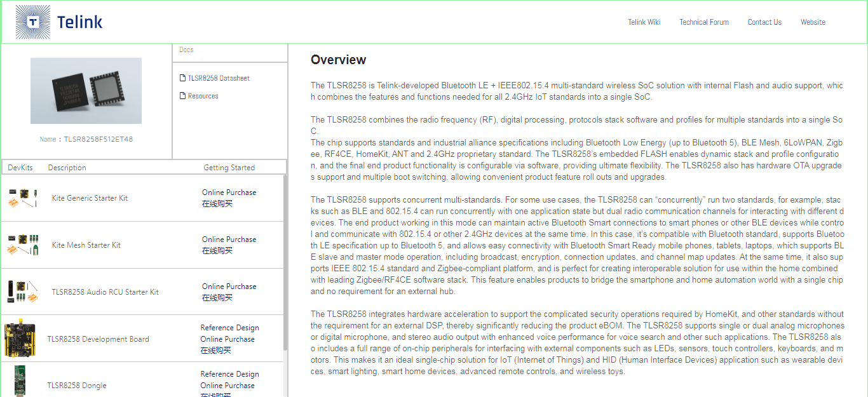Image resolution: width=868 pixels, height=397 pixels.
Task: Click the DevKits list vertical scrollbar
Action: [285, 262]
